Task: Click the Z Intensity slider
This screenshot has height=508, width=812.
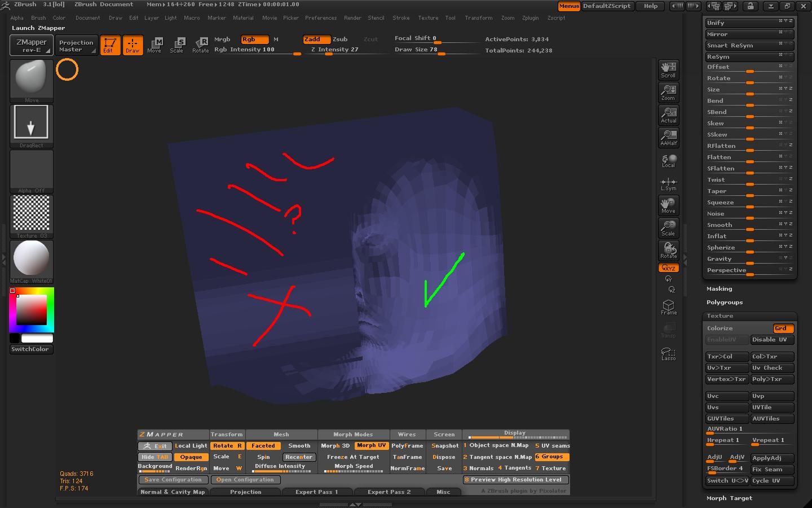Action: click(348, 50)
